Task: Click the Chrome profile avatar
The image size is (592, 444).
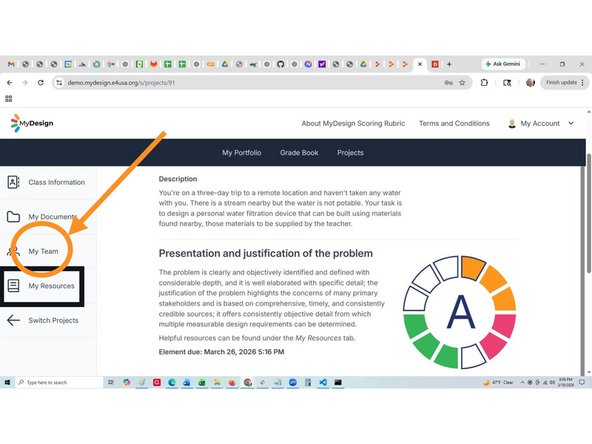Action: point(530,82)
